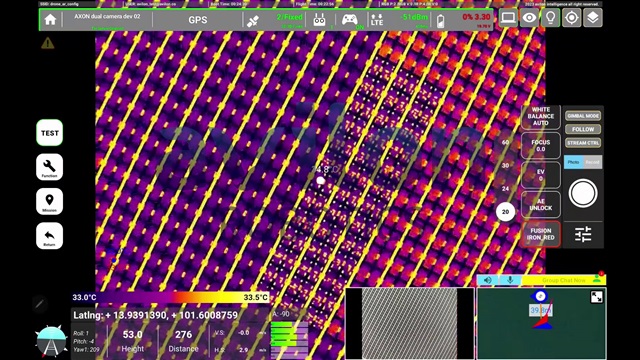
Task: Click the active zoom 20 knob
Action: tap(505, 212)
